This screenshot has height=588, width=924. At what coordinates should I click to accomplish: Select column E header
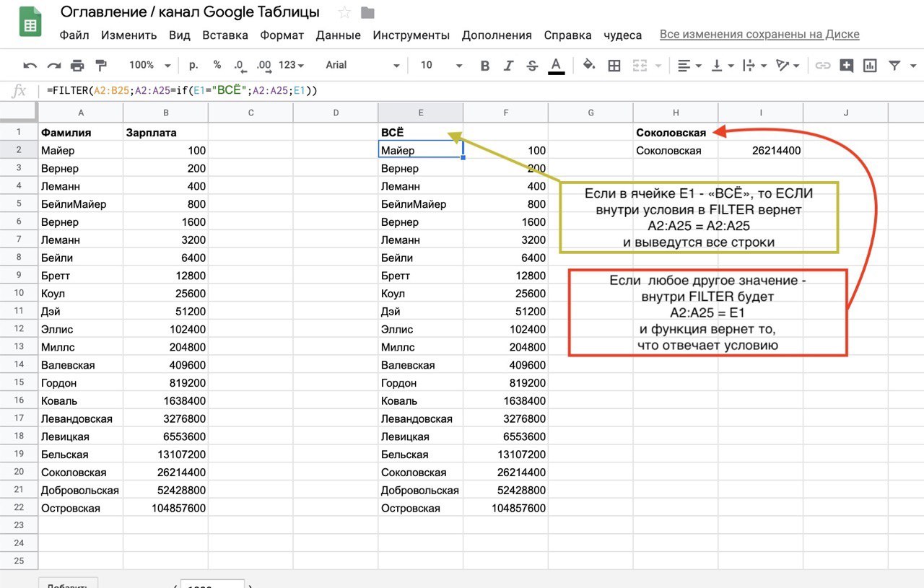point(421,113)
